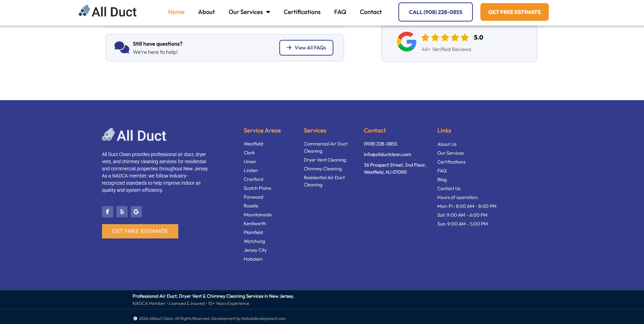
Task: Open the Nabalidevelopment.com credit link
Action: (264, 318)
